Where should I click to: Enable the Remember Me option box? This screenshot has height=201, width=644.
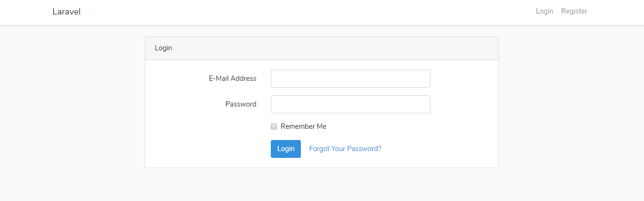[274, 126]
